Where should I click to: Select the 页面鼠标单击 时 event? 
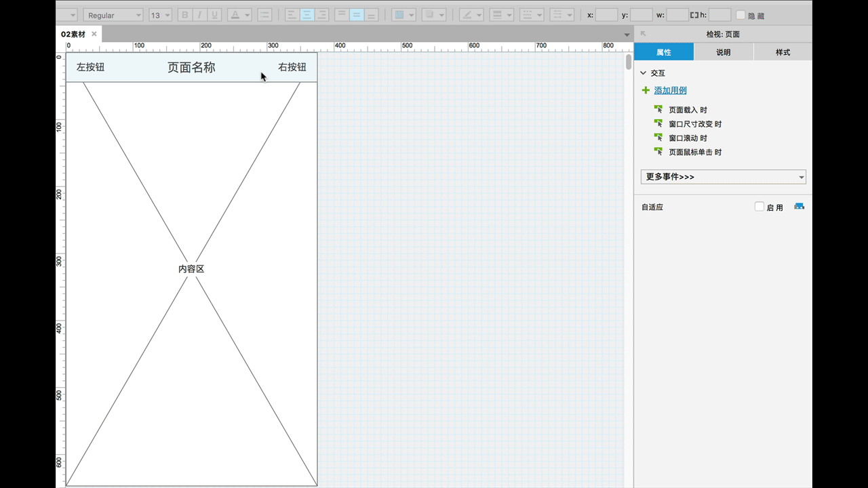(695, 152)
